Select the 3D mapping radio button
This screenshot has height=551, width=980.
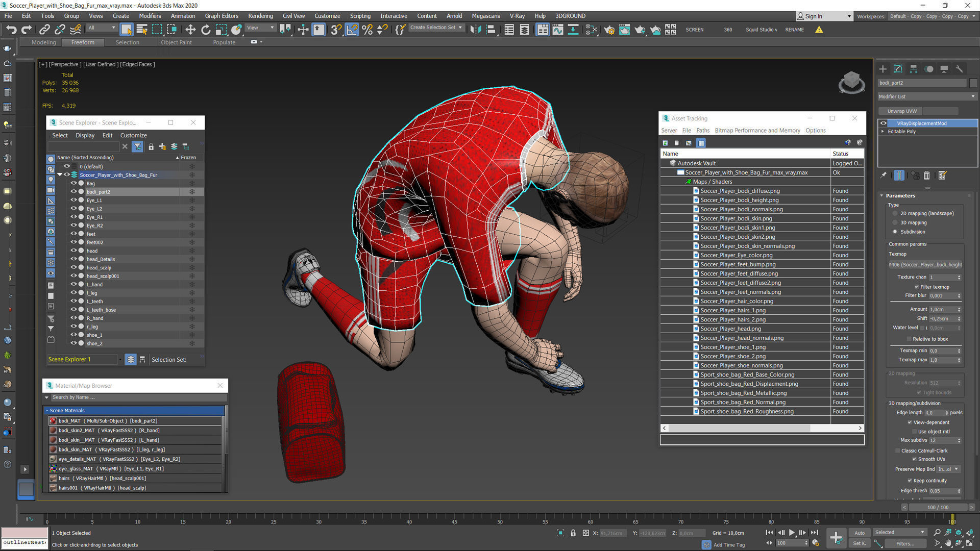coord(895,223)
